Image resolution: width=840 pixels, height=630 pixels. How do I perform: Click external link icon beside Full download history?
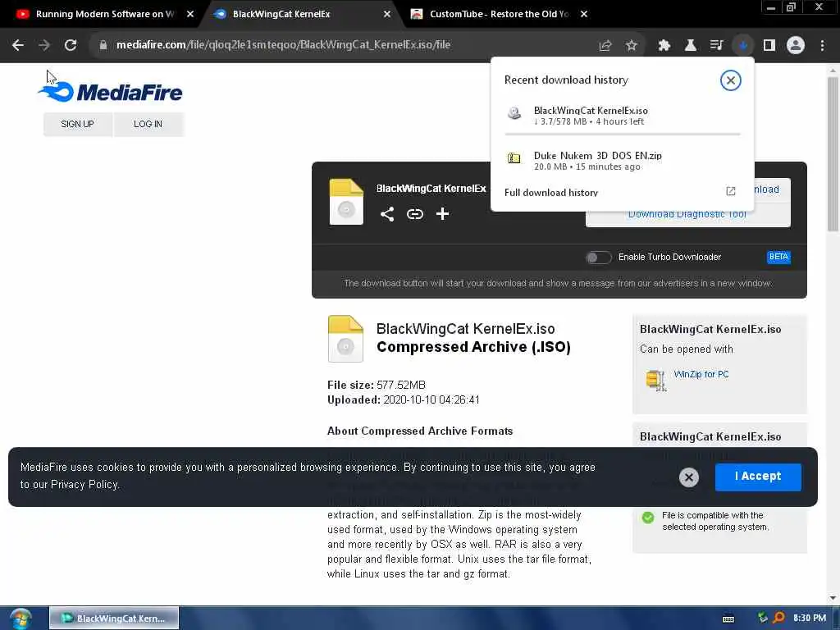(x=731, y=191)
